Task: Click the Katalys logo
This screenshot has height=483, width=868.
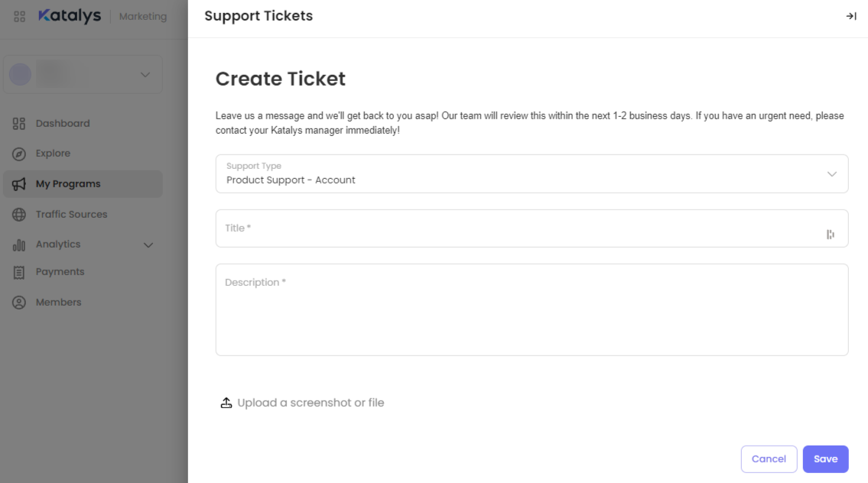Action: coord(70,16)
